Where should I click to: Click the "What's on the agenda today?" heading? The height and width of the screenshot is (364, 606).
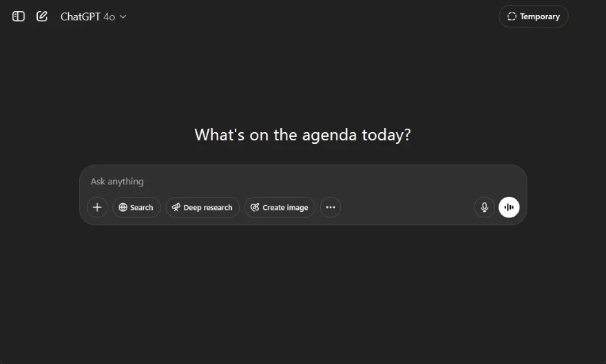pos(302,135)
